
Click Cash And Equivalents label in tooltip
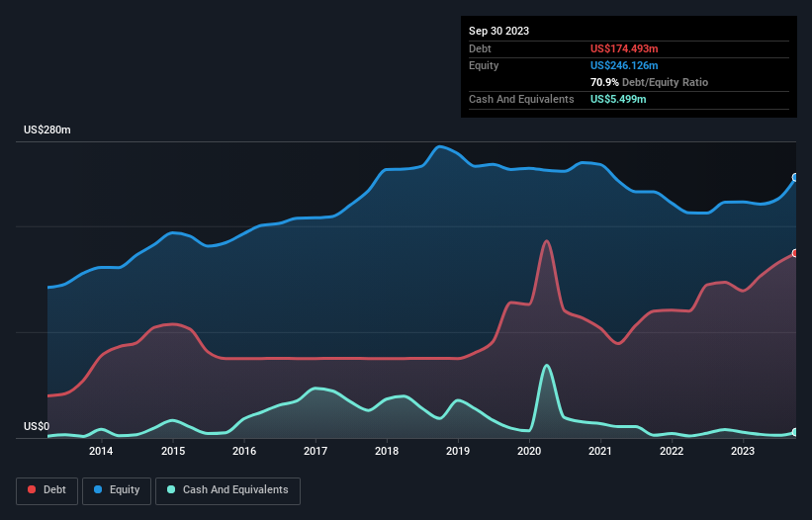coord(521,99)
